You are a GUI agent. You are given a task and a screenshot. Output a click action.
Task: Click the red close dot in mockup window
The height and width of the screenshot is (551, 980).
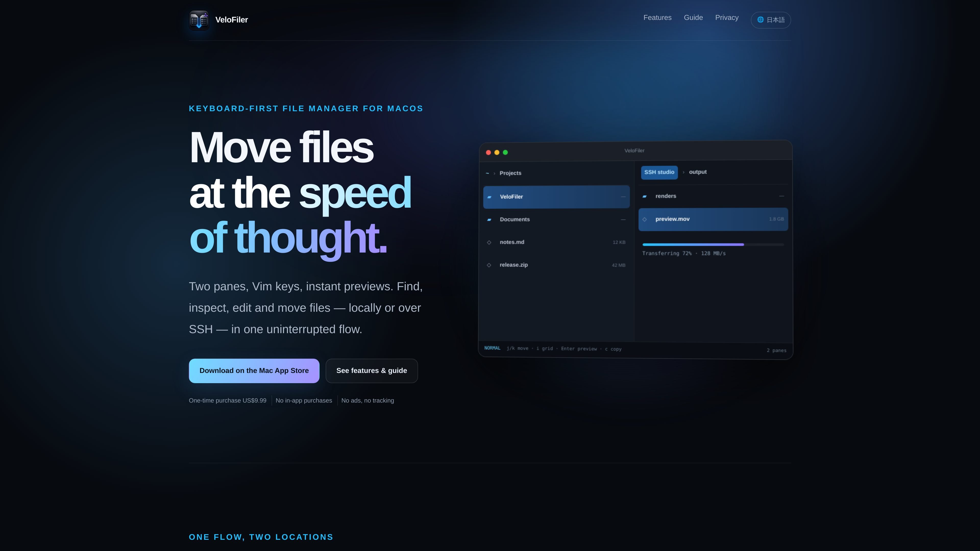point(488,153)
